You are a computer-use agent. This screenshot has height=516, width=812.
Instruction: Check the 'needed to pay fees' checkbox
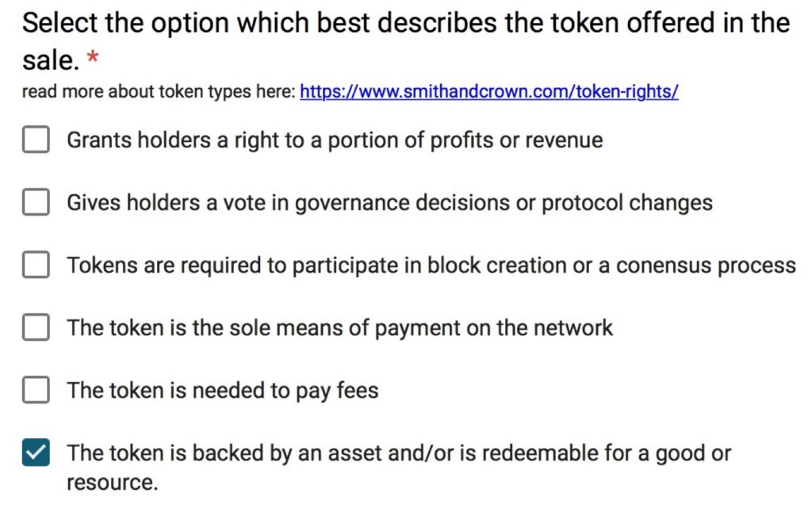[36, 390]
